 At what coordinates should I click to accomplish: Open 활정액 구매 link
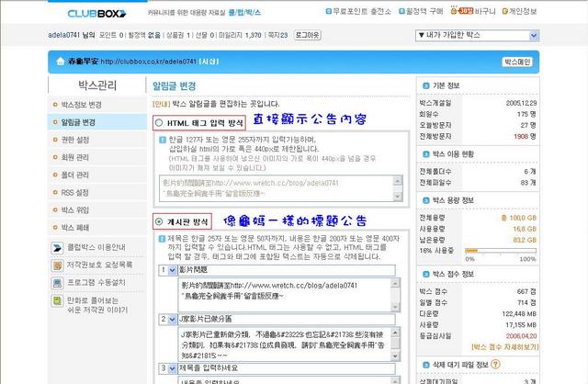point(421,12)
